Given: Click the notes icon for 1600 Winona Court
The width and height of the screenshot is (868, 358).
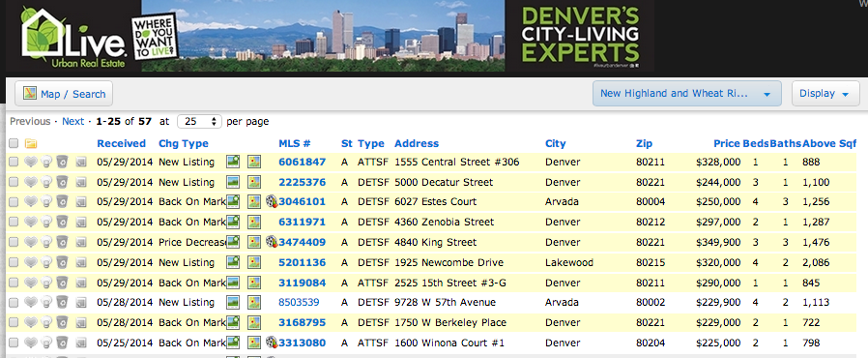Looking at the screenshot, I should tap(81, 343).
